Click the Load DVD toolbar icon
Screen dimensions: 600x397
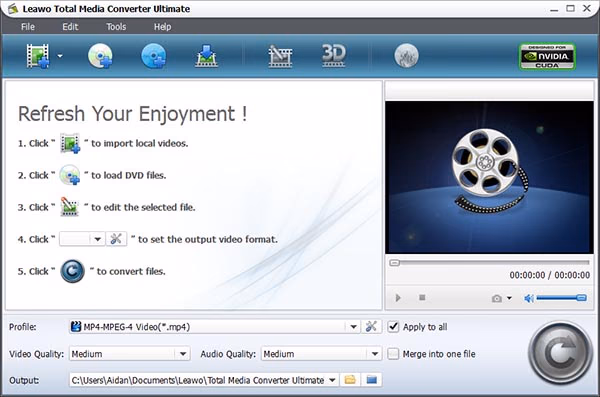click(100, 56)
